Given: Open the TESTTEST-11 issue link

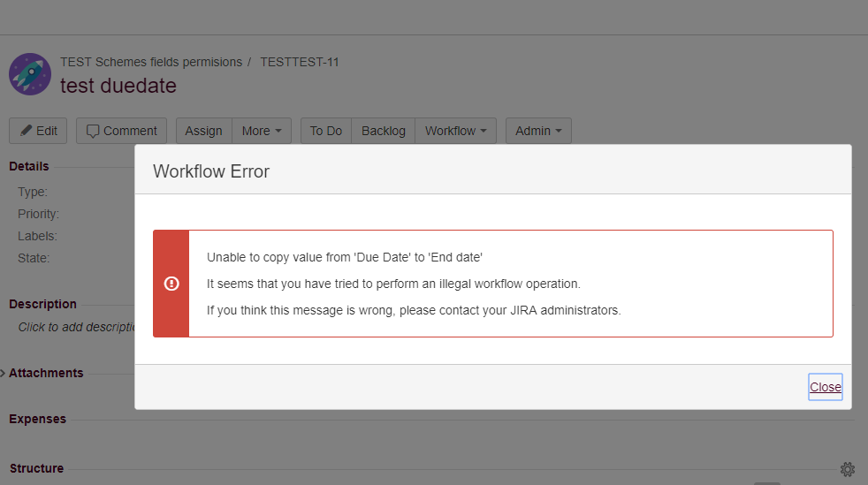Looking at the screenshot, I should pos(300,62).
